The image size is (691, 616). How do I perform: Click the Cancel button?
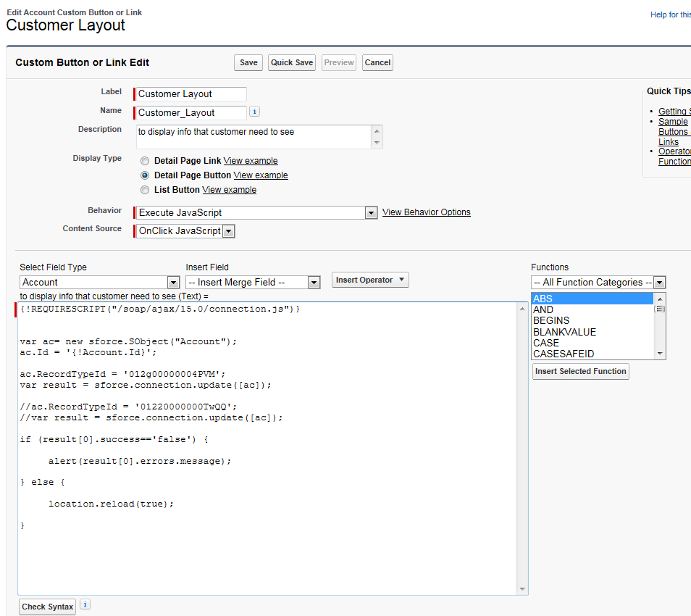pyautogui.click(x=377, y=62)
